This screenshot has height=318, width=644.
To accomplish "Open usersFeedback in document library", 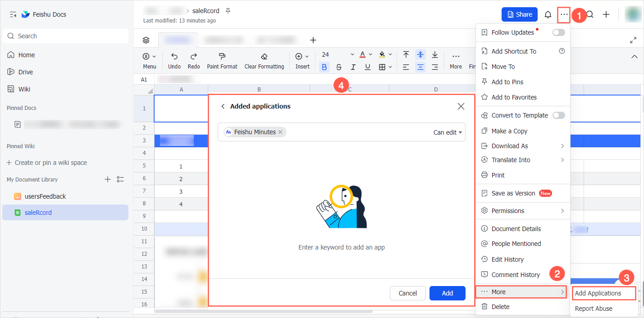I will (x=65, y=196).
